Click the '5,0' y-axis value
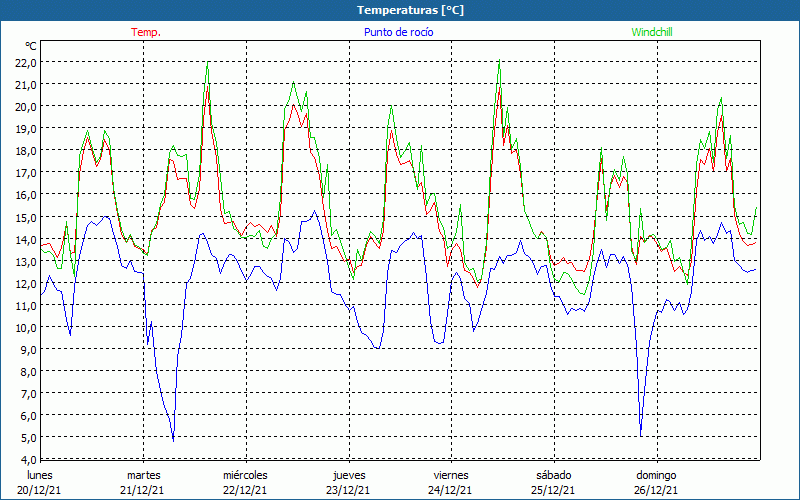The width and height of the screenshot is (800, 500). [29, 438]
